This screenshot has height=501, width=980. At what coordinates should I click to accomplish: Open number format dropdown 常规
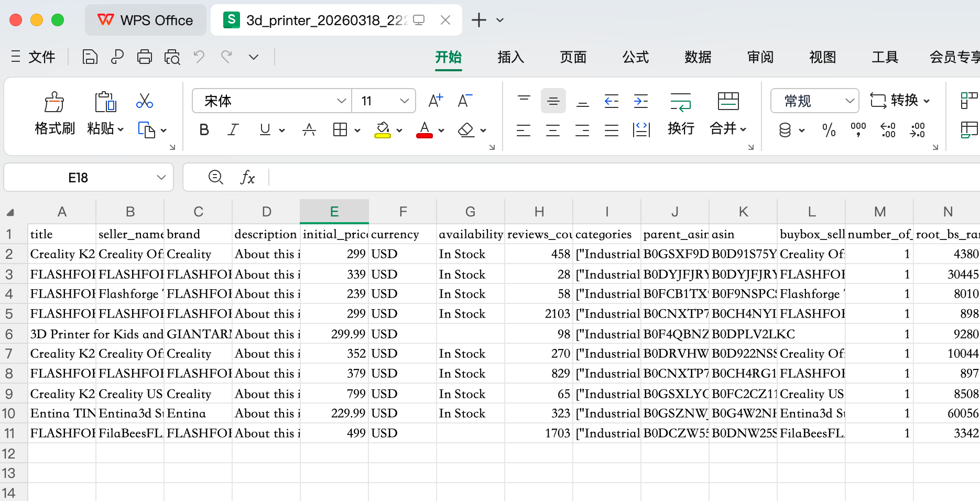click(x=850, y=101)
